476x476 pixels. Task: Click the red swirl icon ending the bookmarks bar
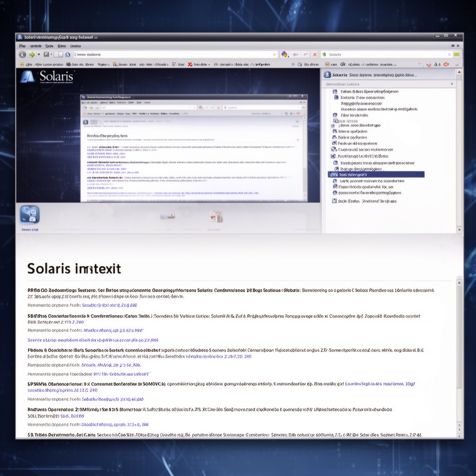click(x=446, y=64)
